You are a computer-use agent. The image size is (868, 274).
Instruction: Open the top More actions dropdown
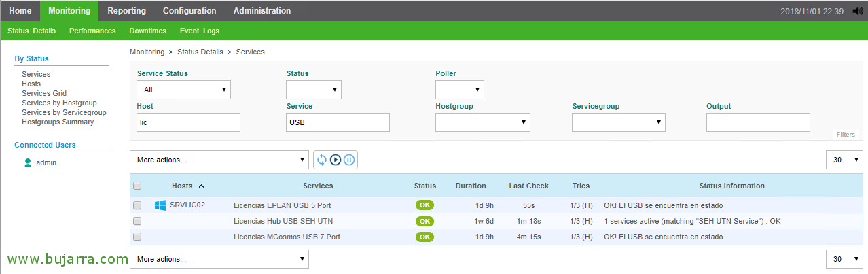(219, 160)
